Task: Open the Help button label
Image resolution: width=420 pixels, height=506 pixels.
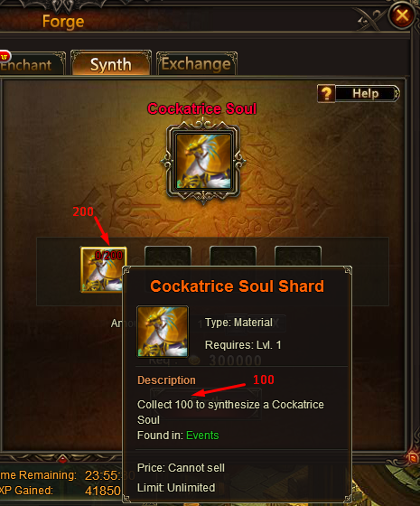Action: (366, 94)
